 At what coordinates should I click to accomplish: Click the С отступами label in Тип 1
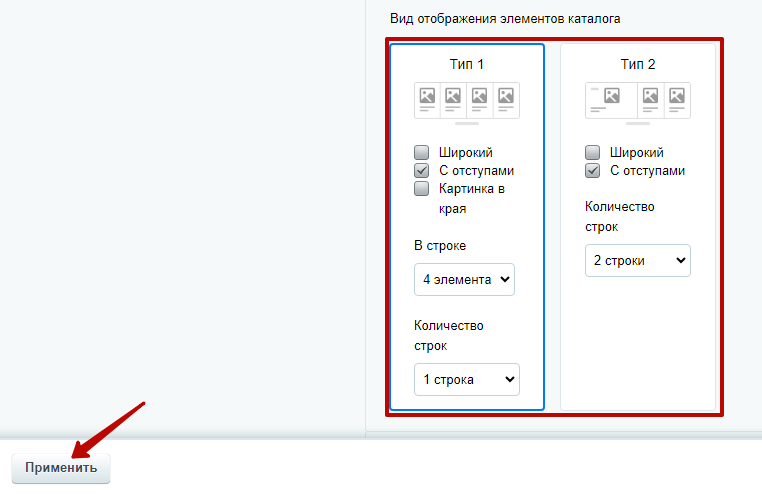click(x=476, y=171)
